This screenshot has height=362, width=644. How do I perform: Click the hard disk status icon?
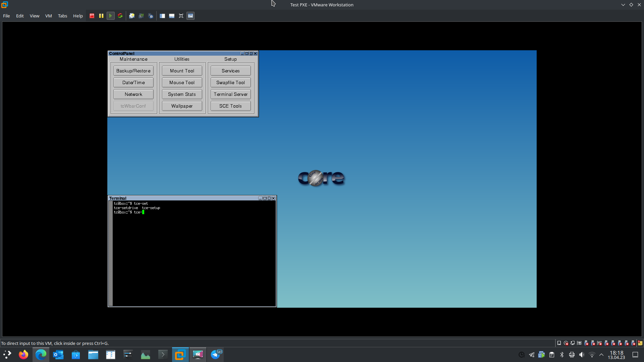tap(559, 343)
